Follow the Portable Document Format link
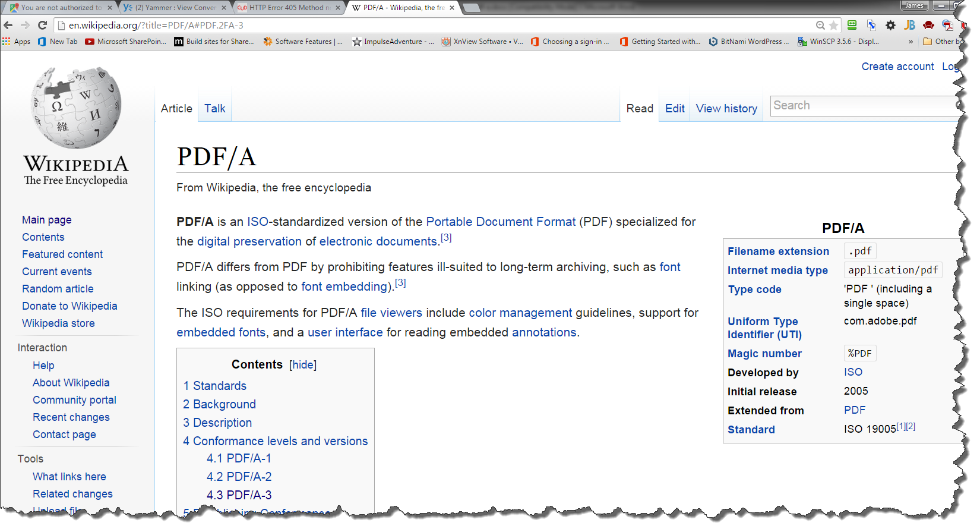 pos(501,222)
